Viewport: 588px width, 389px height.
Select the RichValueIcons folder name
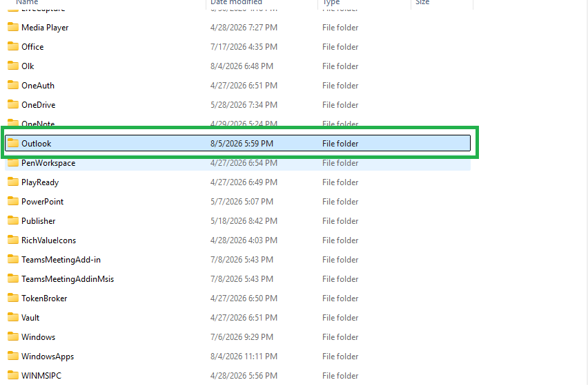pyautogui.click(x=49, y=240)
